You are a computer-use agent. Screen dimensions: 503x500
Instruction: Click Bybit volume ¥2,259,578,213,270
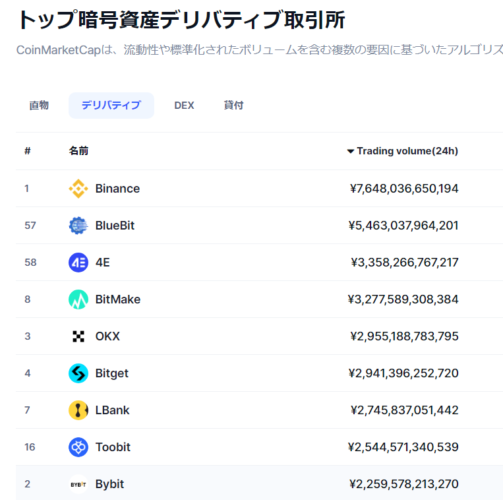(x=404, y=484)
